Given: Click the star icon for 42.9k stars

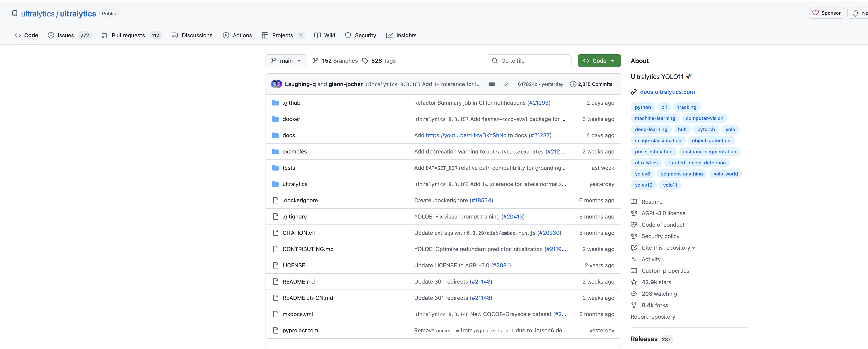Looking at the screenshot, I should [634, 282].
